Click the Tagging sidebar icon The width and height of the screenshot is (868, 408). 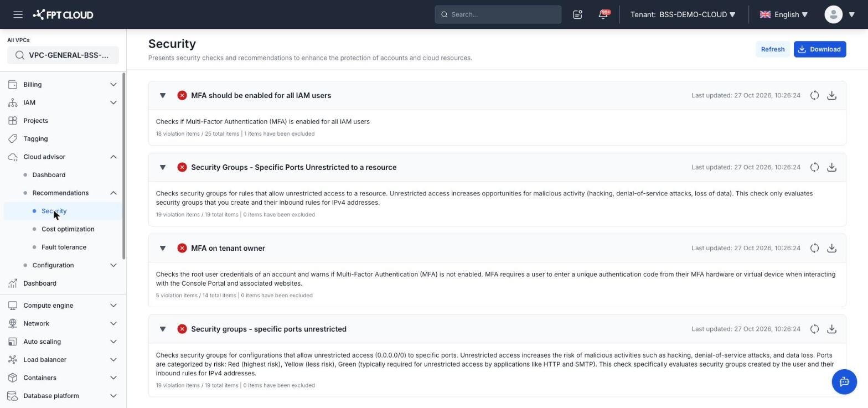click(13, 139)
